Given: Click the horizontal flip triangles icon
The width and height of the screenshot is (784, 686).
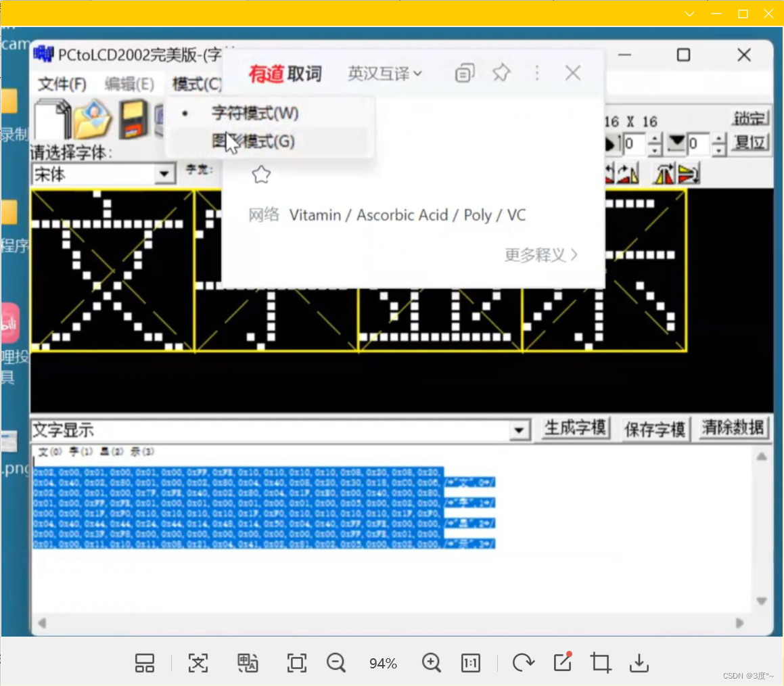Looking at the screenshot, I should coord(664,174).
